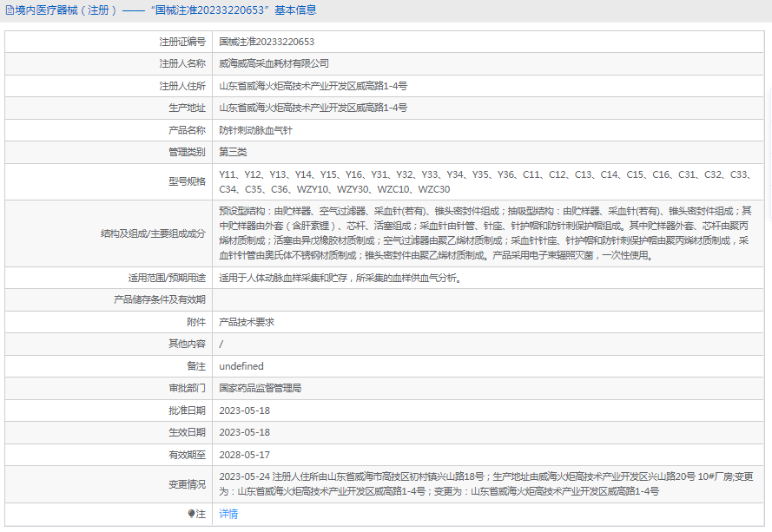Select the effective date in the 生效日期 row
Image resolution: width=772 pixels, height=532 pixels.
(x=245, y=432)
